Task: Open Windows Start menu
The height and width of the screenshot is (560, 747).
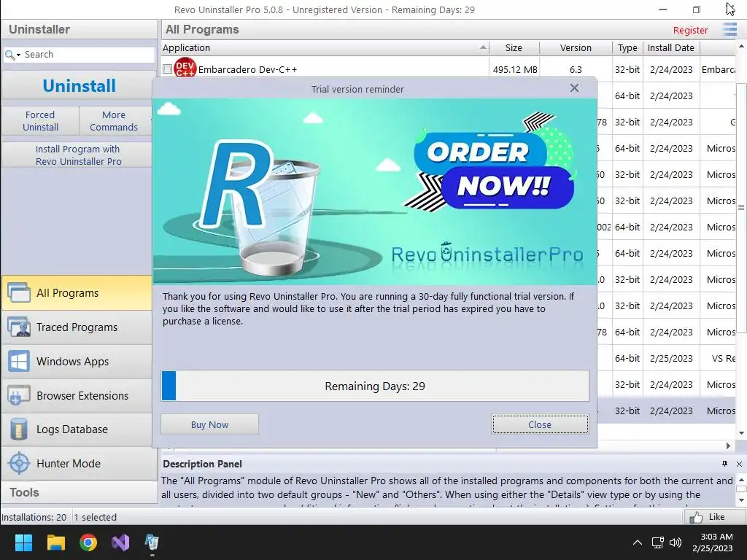Action: tap(23, 542)
